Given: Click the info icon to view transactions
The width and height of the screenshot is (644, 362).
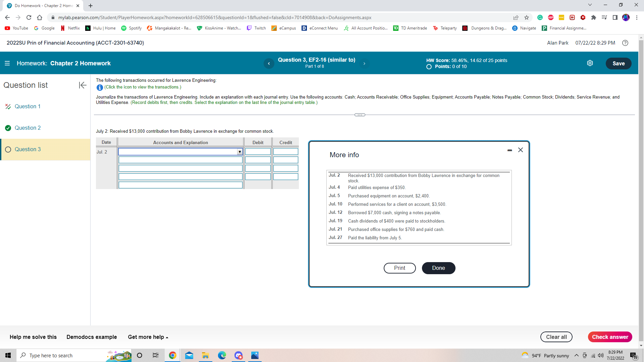Looking at the screenshot, I should point(100,87).
